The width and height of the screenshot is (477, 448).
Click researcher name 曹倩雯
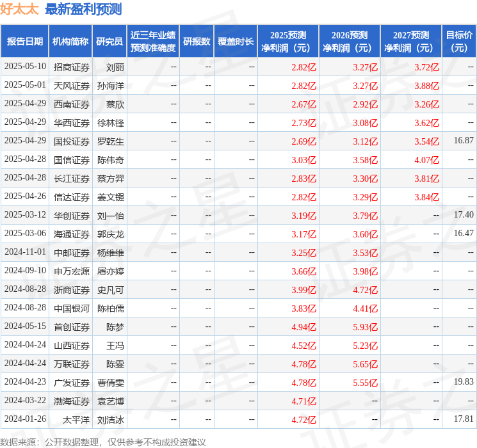111,383
